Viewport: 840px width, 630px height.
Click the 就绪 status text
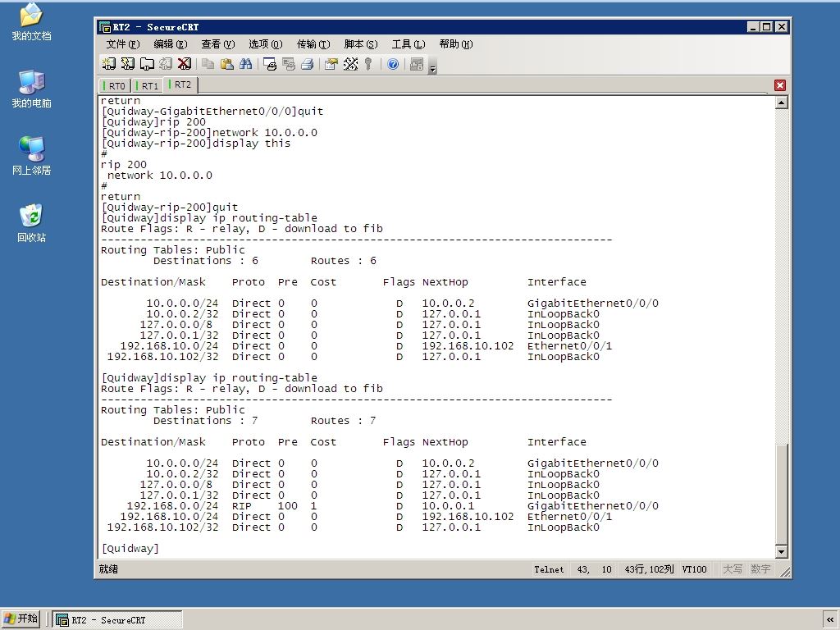(108, 569)
